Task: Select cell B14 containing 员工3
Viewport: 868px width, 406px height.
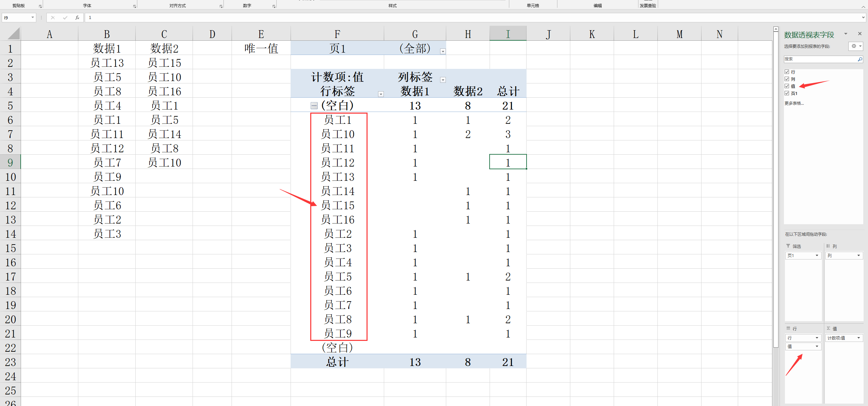Action: (x=107, y=234)
